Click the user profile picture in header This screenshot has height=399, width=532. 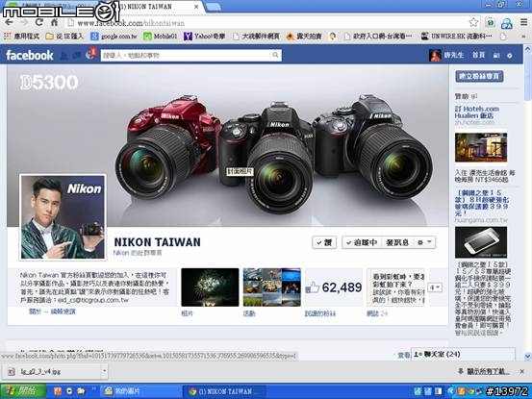coord(435,55)
